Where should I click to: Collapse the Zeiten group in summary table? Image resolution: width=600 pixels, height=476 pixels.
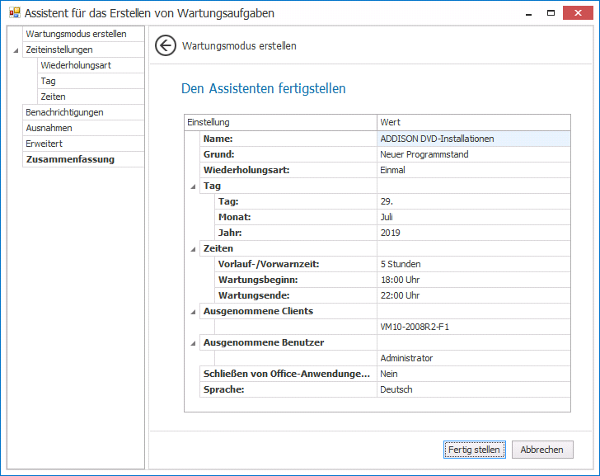point(193,249)
